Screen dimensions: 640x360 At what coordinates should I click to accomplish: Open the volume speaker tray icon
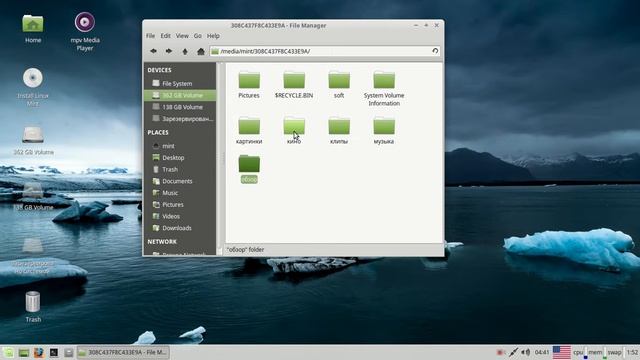[526, 352]
